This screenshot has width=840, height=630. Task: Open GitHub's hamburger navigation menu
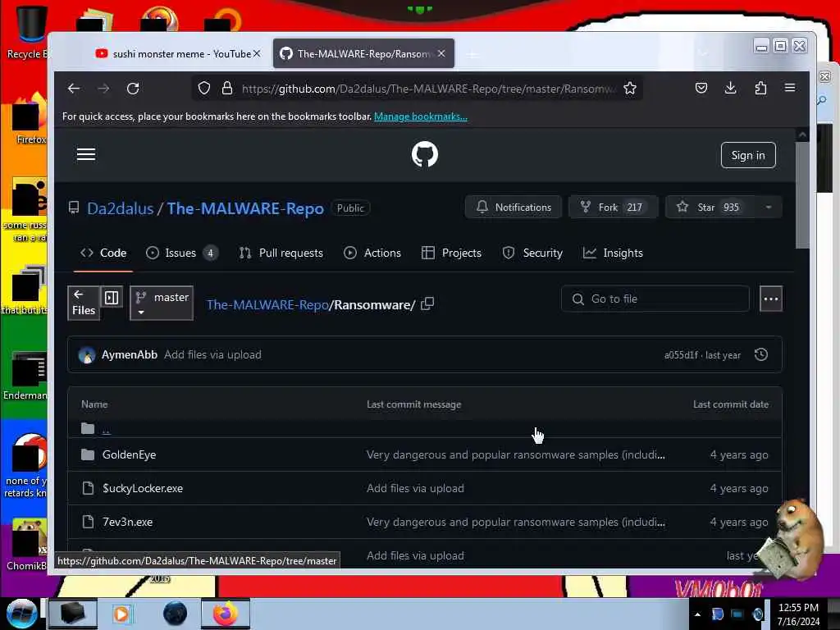point(85,155)
